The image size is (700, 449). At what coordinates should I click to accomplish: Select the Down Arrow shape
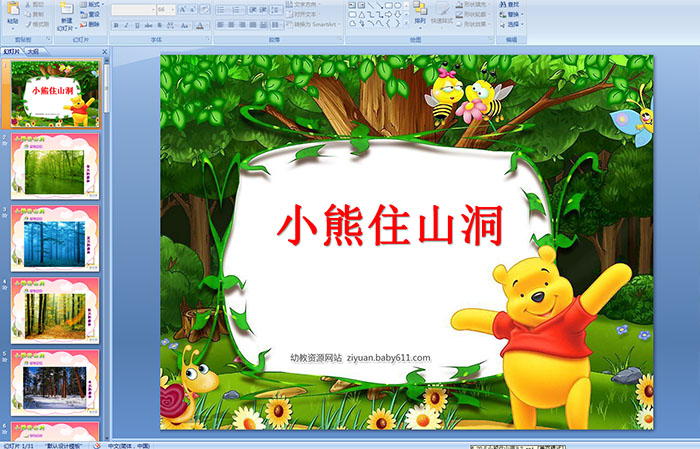(x=398, y=15)
